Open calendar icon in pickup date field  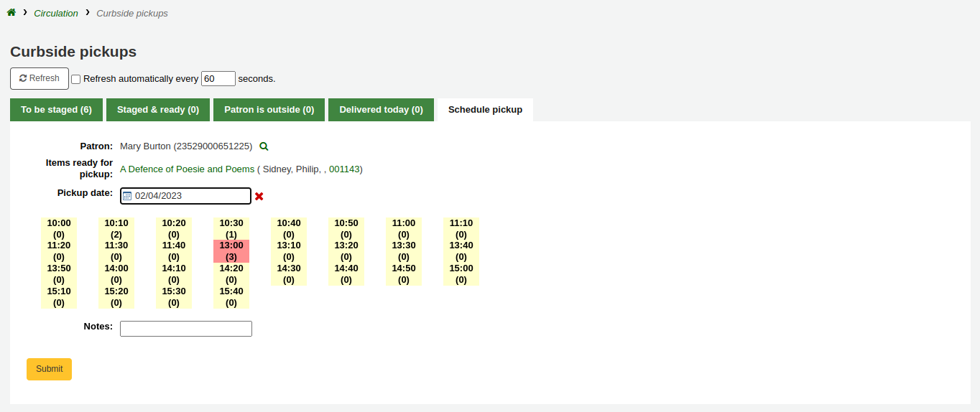(127, 196)
